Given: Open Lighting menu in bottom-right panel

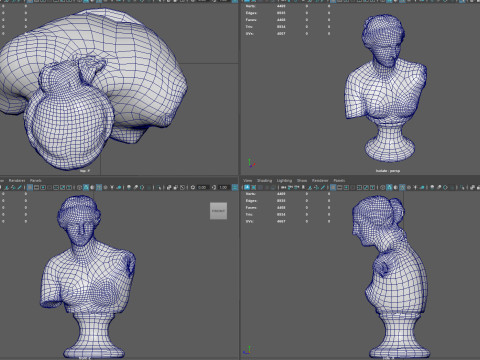Looking at the screenshot, I should (284, 180).
